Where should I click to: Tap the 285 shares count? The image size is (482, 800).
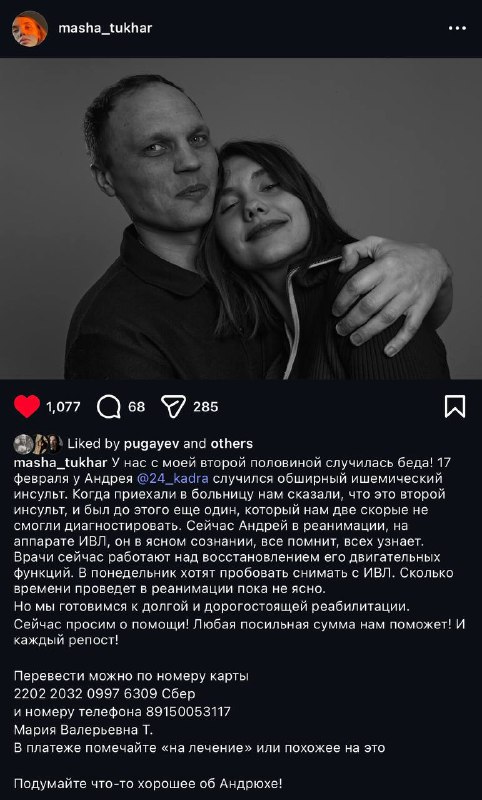(x=206, y=407)
